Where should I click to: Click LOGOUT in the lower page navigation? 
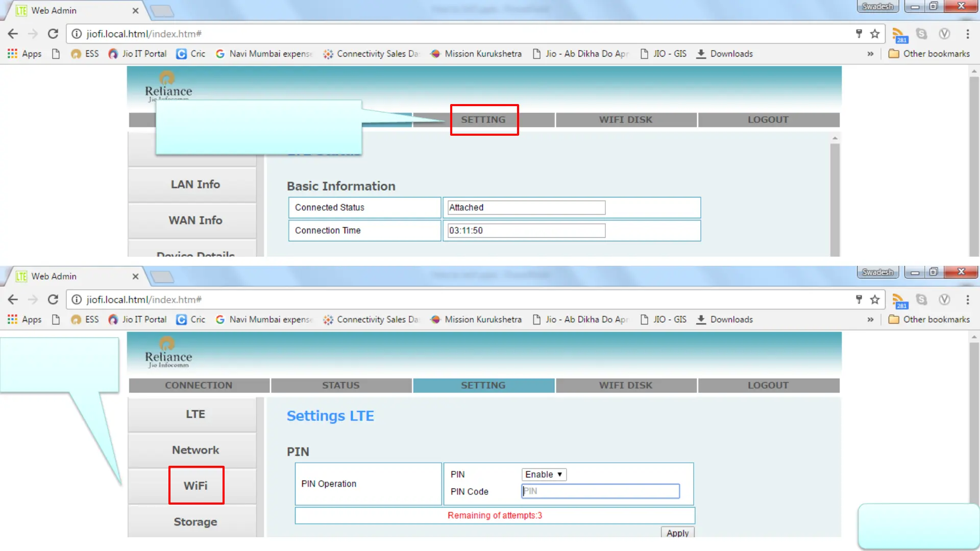[768, 385]
